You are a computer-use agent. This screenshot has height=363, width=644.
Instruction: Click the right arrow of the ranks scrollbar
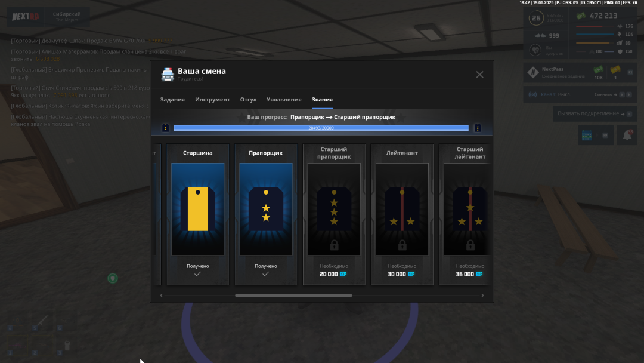[x=482, y=295]
